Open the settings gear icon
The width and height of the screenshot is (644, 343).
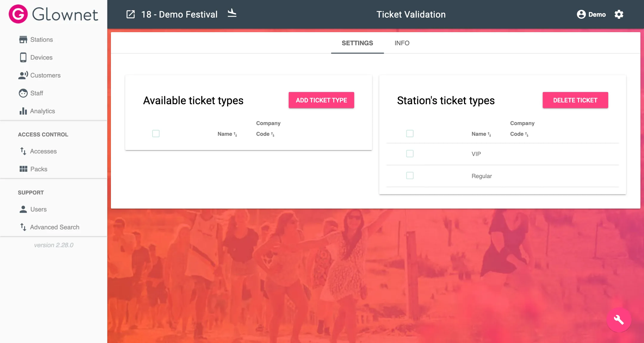pyautogui.click(x=619, y=14)
